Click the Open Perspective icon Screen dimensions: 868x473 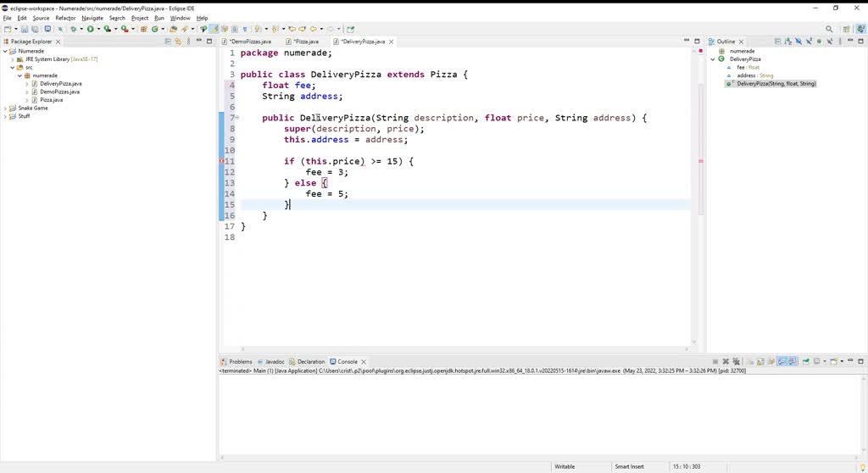click(847, 29)
